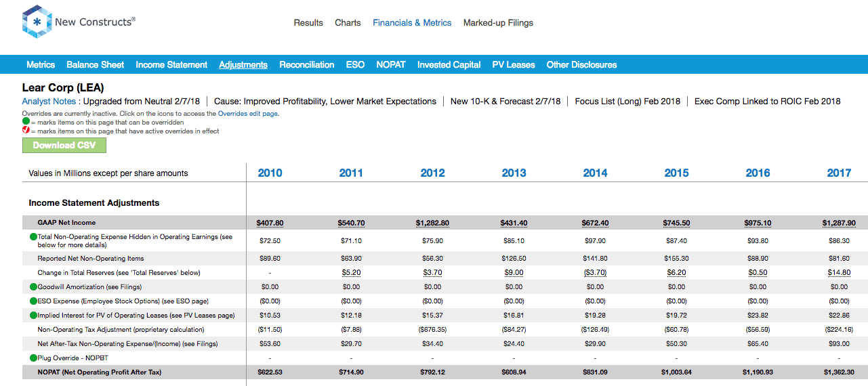Click 2014 Change in Total Reserves ($3.70)
The height and width of the screenshot is (386, 868).
coord(595,273)
